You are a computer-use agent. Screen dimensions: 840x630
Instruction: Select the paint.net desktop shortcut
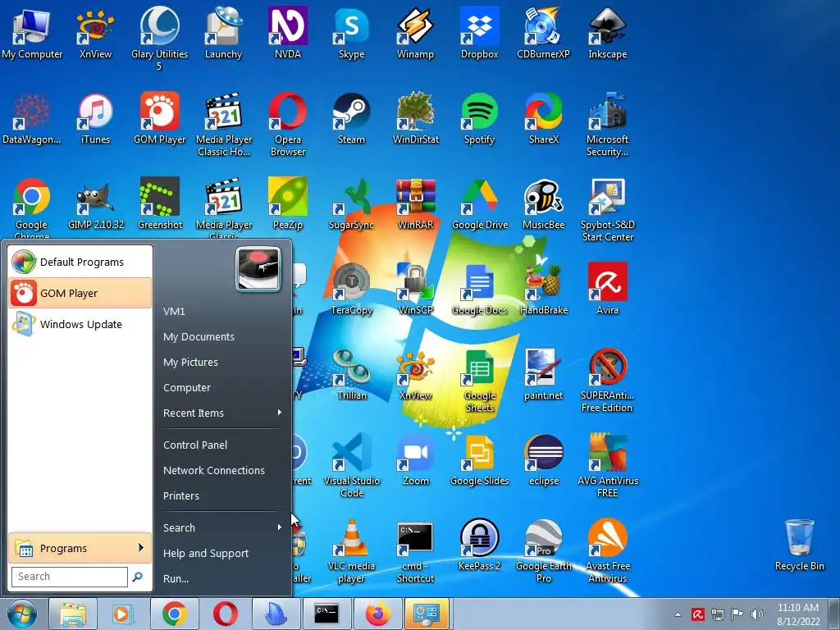click(544, 374)
